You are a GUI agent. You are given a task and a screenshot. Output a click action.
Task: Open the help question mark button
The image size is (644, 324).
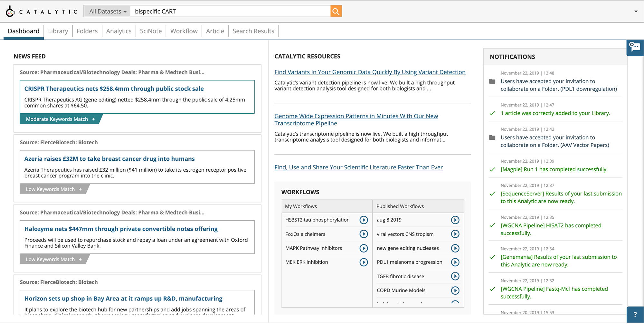[x=635, y=315]
